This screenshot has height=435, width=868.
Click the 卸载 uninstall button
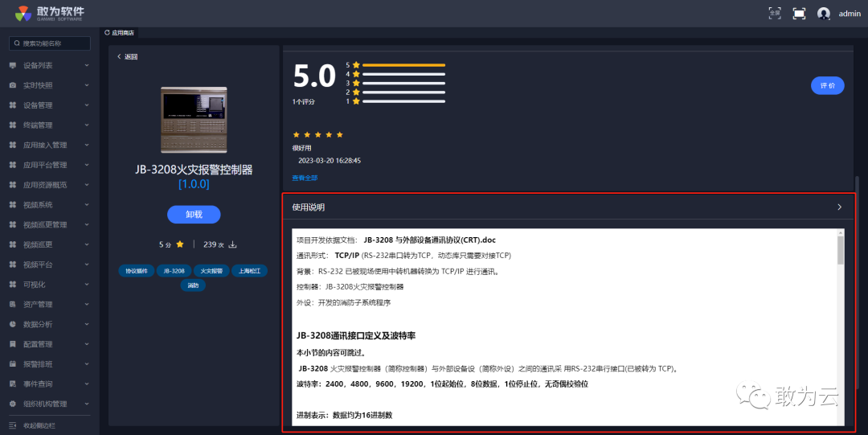[194, 215]
